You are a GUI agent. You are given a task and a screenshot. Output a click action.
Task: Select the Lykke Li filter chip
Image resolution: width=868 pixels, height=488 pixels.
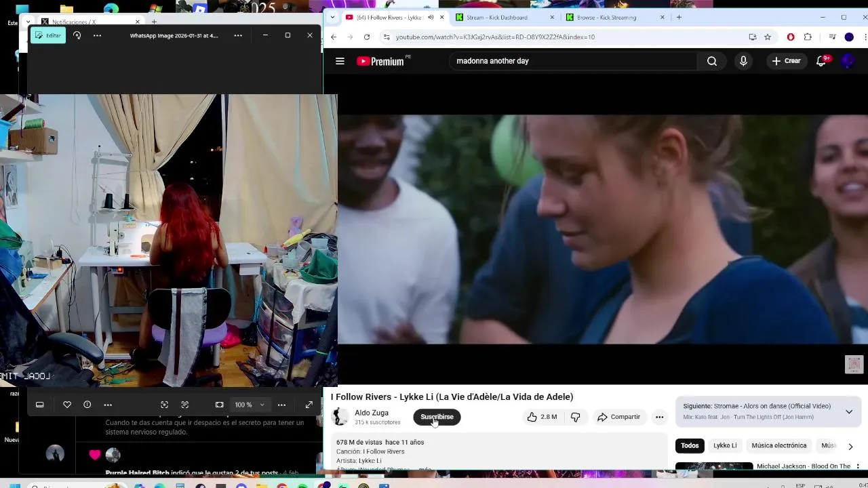coord(725,445)
